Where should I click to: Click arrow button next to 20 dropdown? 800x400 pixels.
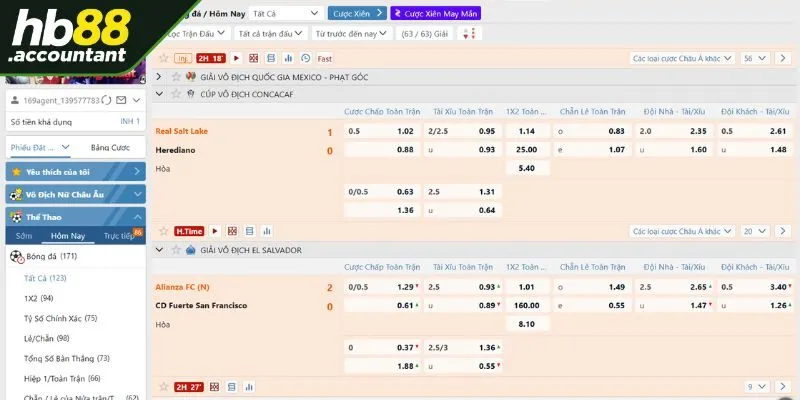pos(783,231)
